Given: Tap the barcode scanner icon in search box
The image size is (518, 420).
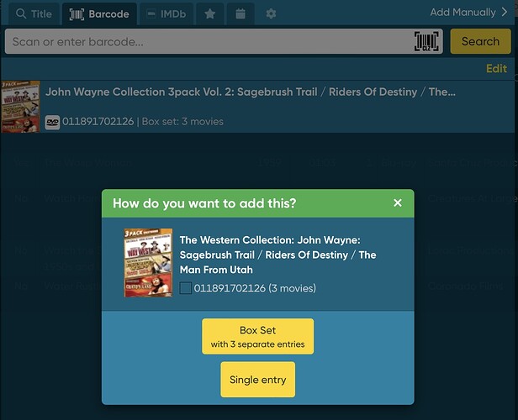Looking at the screenshot, I should click(427, 41).
